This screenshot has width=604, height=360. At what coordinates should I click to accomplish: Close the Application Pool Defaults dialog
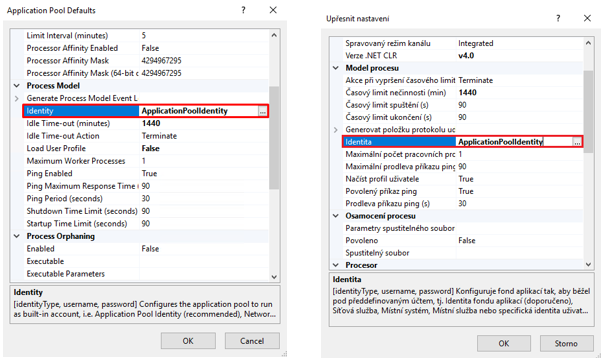(x=273, y=10)
